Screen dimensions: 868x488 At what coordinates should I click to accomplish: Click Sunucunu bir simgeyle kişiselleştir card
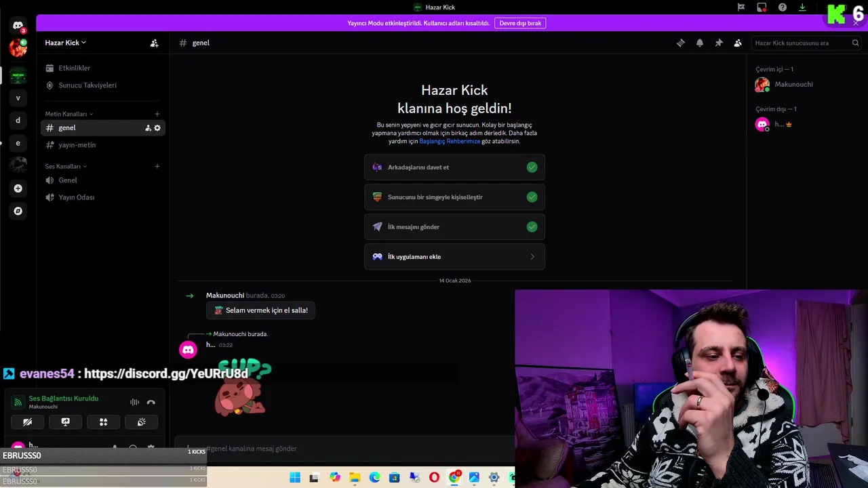coord(454,197)
